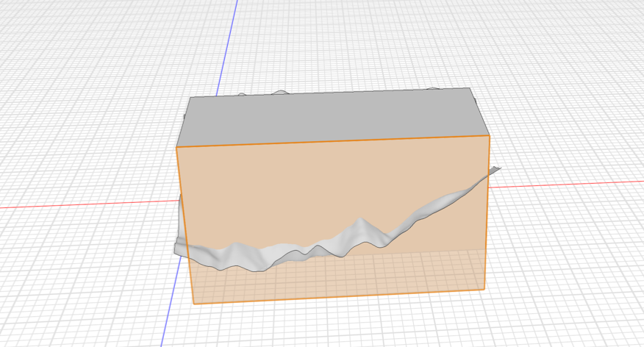Click the gray top face of the box

pyautogui.click(x=331, y=118)
